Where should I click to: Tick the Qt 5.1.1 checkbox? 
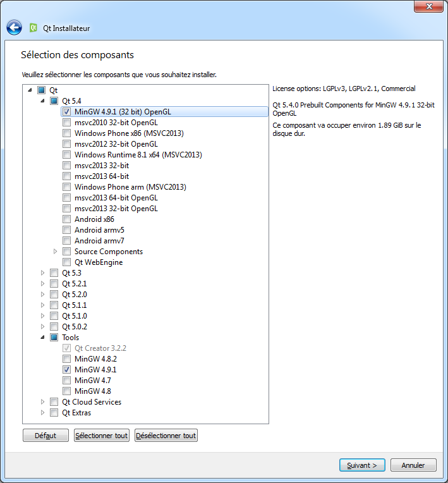[x=54, y=305]
